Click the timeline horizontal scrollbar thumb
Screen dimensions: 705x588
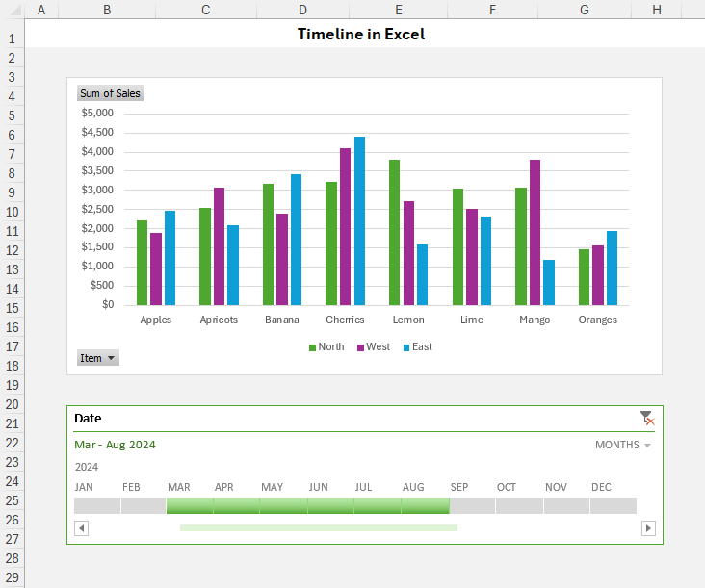(319, 527)
